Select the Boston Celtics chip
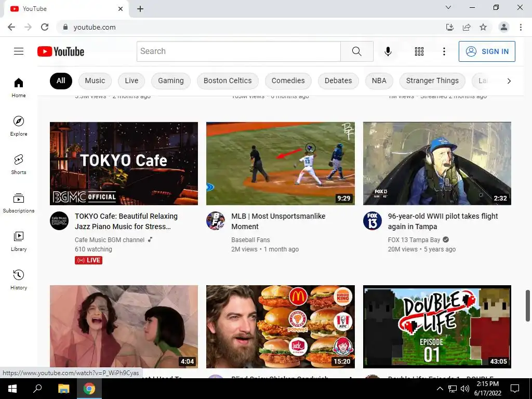This screenshot has width=532, height=399. tap(228, 81)
